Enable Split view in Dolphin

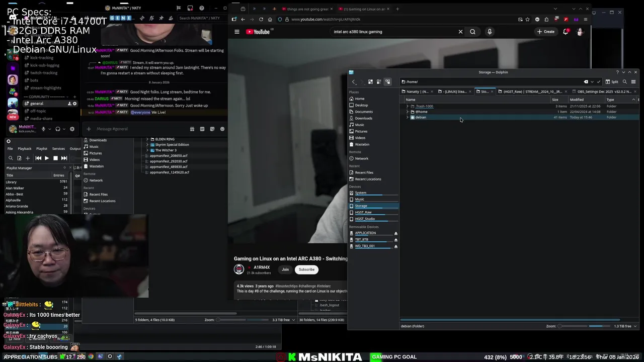pos(612,81)
